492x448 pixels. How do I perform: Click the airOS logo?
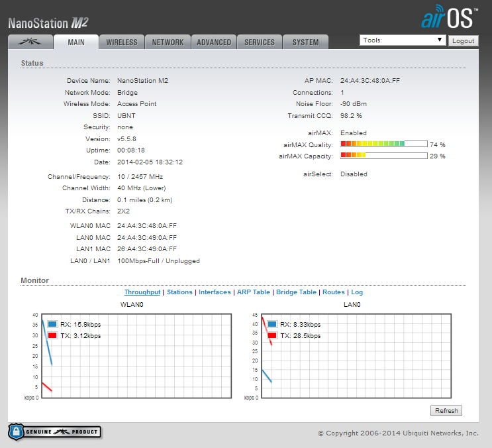tap(450, 17)
